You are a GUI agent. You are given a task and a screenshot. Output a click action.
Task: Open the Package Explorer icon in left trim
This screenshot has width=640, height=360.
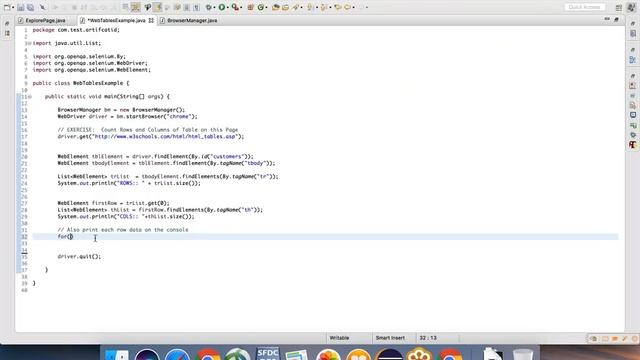coord(7,33)
